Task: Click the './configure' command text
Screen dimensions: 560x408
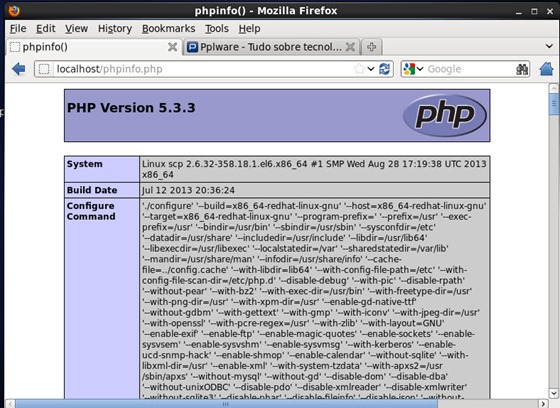Action: click(168, 206)
